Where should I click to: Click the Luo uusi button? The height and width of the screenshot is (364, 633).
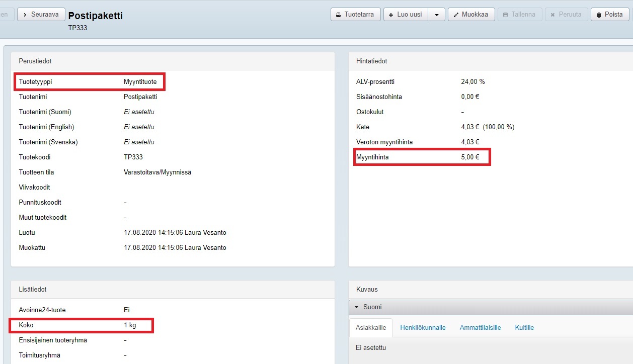[x=406, y=15]
